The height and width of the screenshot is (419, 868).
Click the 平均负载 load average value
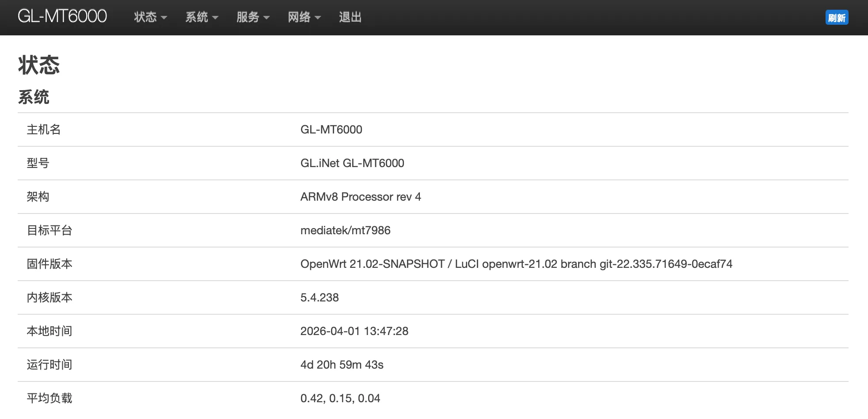[340, 398]
